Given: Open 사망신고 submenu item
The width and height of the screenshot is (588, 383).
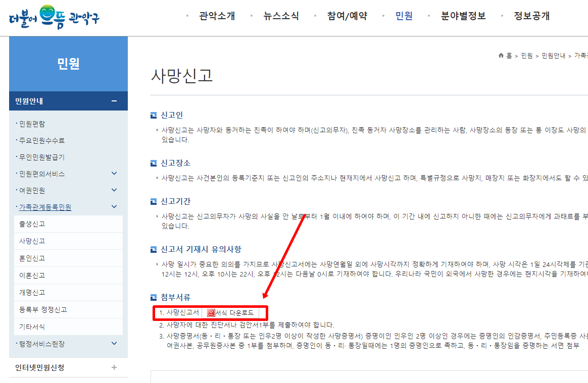Looking at the screenshot, I should 68,241.
